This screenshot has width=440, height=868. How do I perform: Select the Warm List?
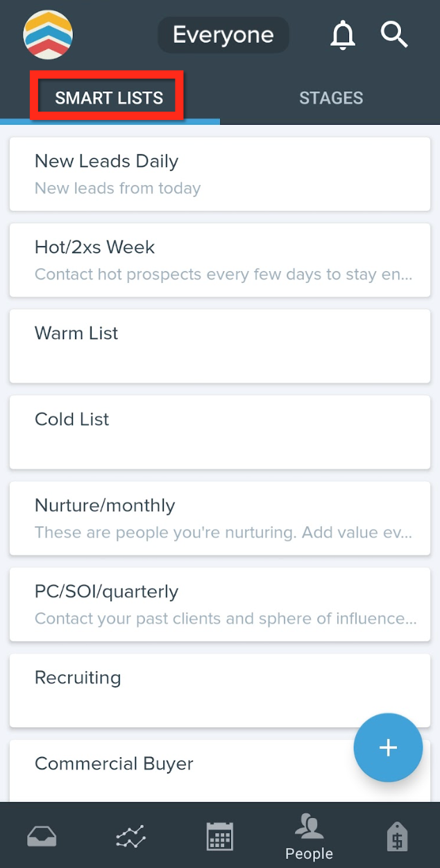[219, 346]
